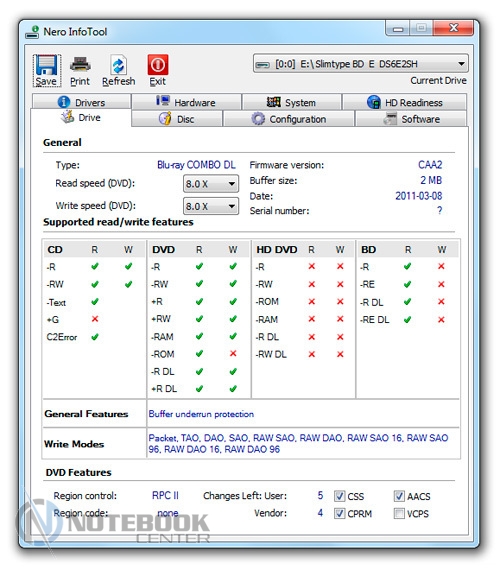Screen dimensions: 500x570
Task: Click the red cross for CD +G read
Action: click(95, 319)
